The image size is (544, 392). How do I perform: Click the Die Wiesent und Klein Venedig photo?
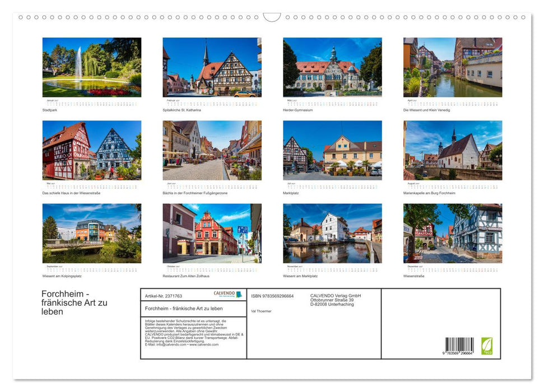point(453,67)
